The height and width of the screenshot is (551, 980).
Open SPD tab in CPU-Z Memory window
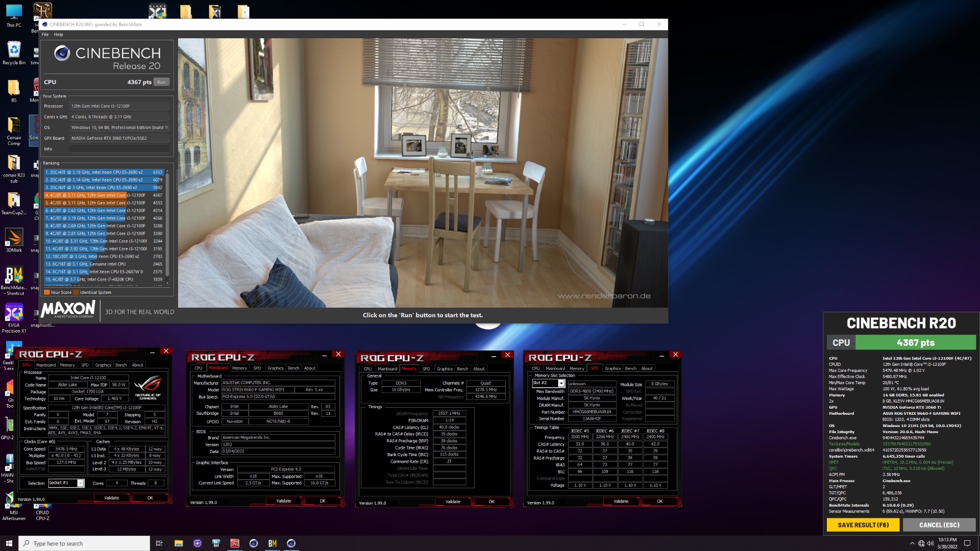coord(426,369)
